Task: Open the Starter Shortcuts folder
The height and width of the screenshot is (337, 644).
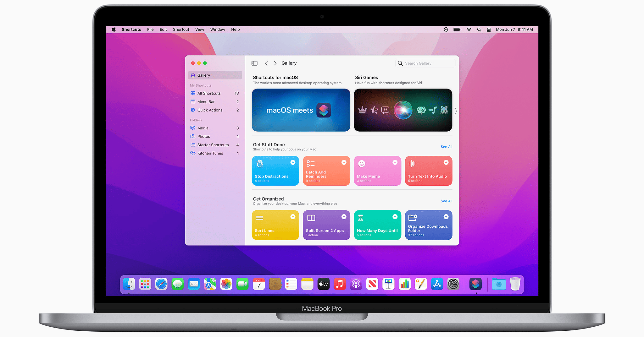Action: [215, 145]
